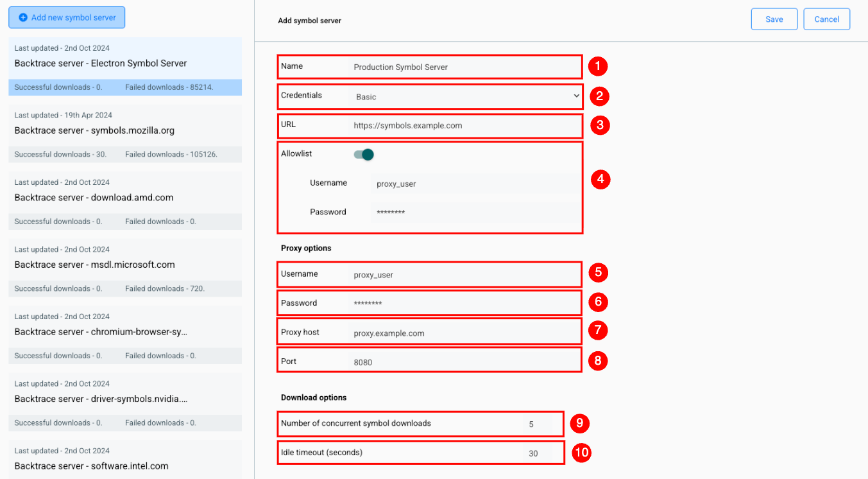The image size is (868, 479).
Task: Click the Proxy host field with proxy.example.com
Action: (464, 333)
